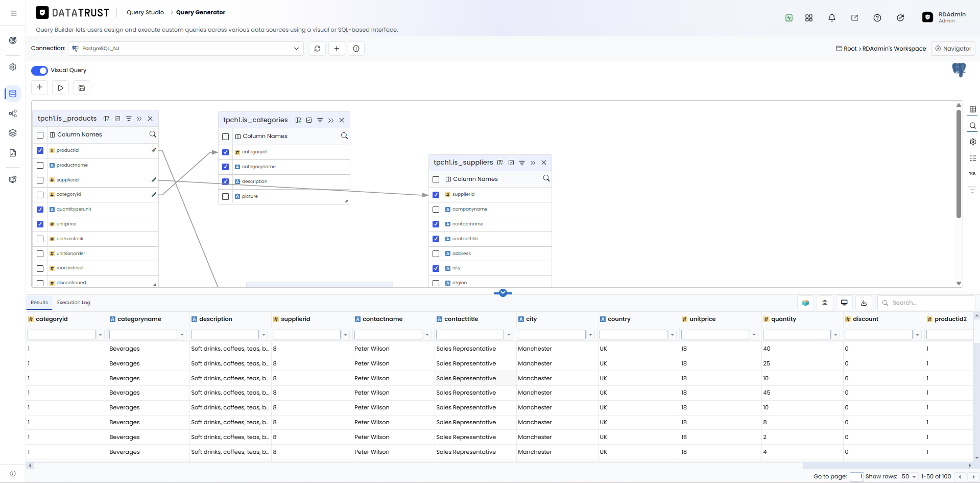This screenshot has height=483, width=980.
Task: Click the results Search field
Action: (926, 303)
